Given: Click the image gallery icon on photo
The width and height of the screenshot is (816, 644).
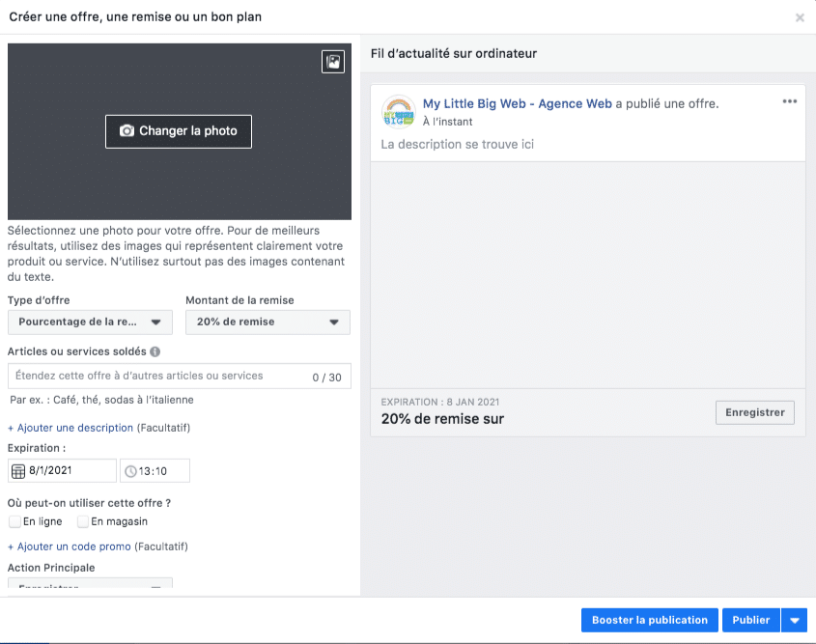Looking at the screenshot, I should pos(332,62).
